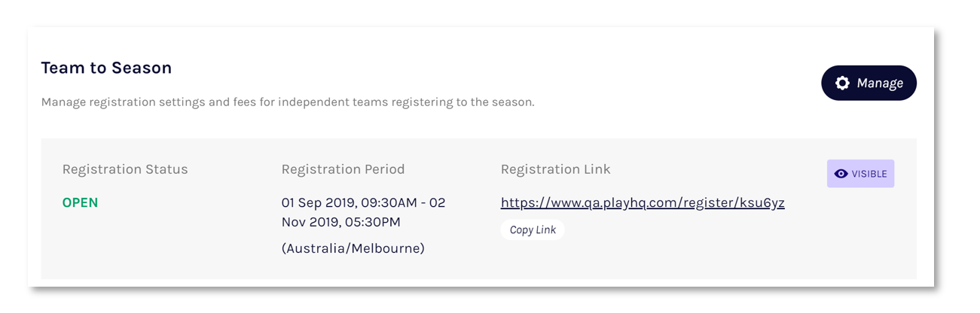This screenshot has width=980, height=313.
Task: Click 'Manage registration settings' in the description
Action: coord(124,102)
